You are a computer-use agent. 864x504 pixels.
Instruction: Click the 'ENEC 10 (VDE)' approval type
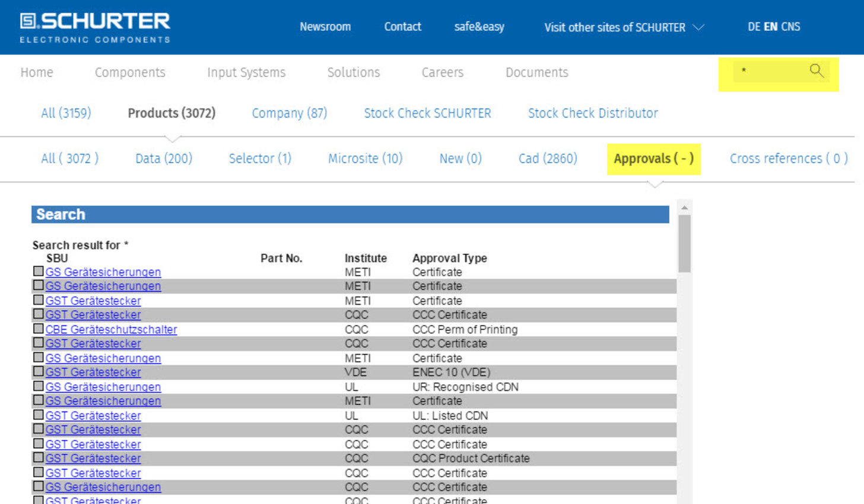[452, 372]
